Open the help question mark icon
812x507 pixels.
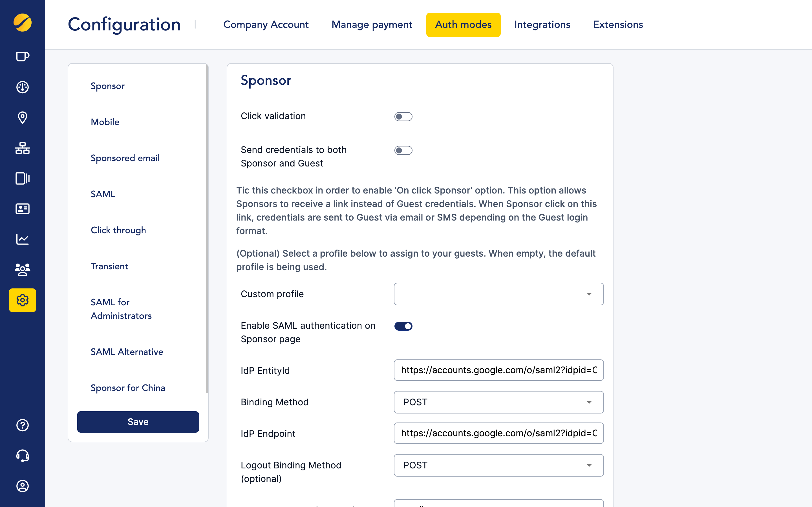click(x=23, y=425)
